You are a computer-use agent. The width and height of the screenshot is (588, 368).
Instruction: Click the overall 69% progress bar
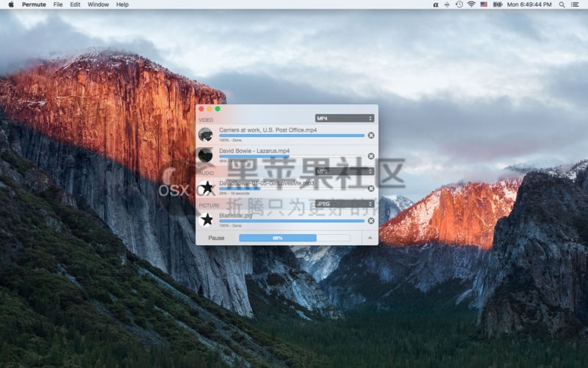pos(295,238)
